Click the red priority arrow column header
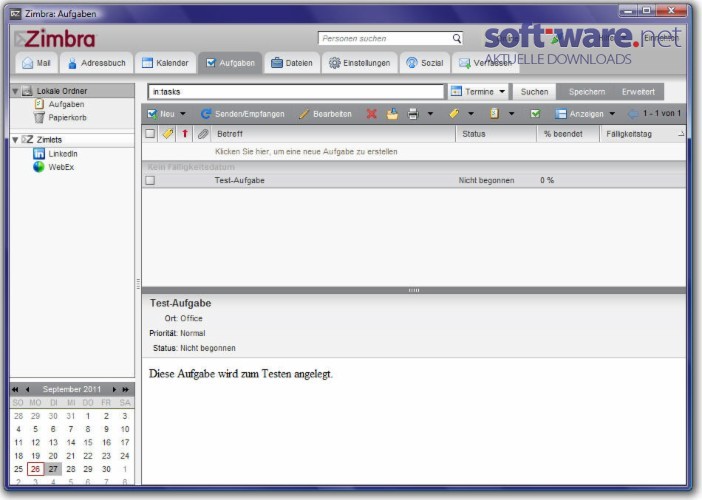The width and height of the screenshot is (702, 500). tap(185, 134)
